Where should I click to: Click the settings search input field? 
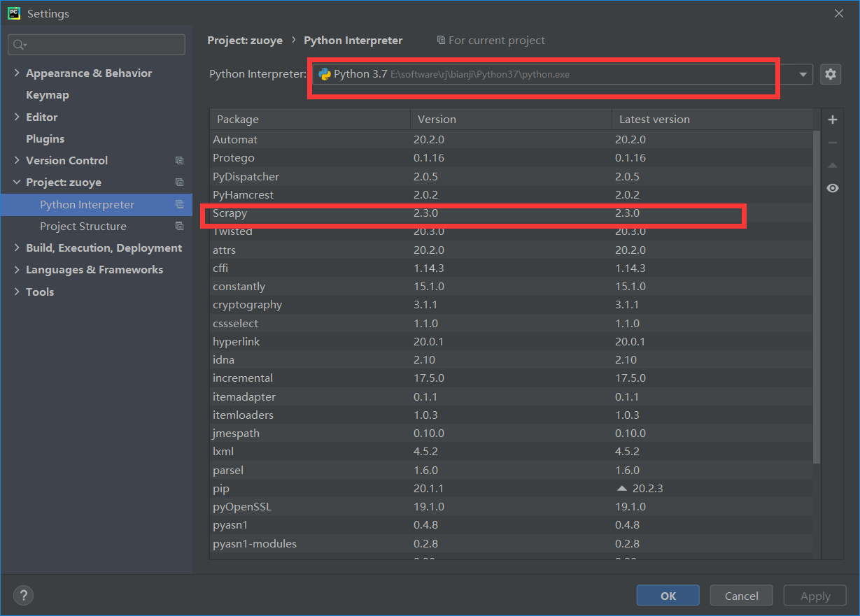tap(97, 45)
